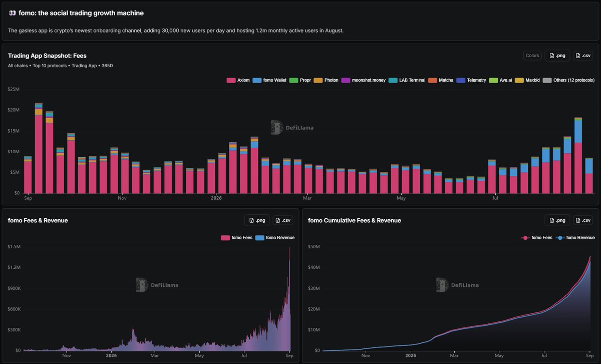This screenshot has width=601, height=364.
Task: Click the $15M axis label on the top chart
Action: 14,131
